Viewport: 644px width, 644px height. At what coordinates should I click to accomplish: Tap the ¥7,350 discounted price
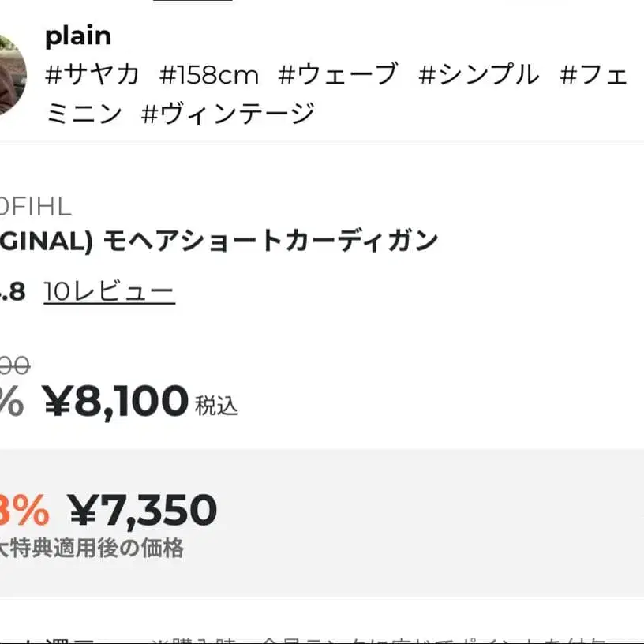142,510
